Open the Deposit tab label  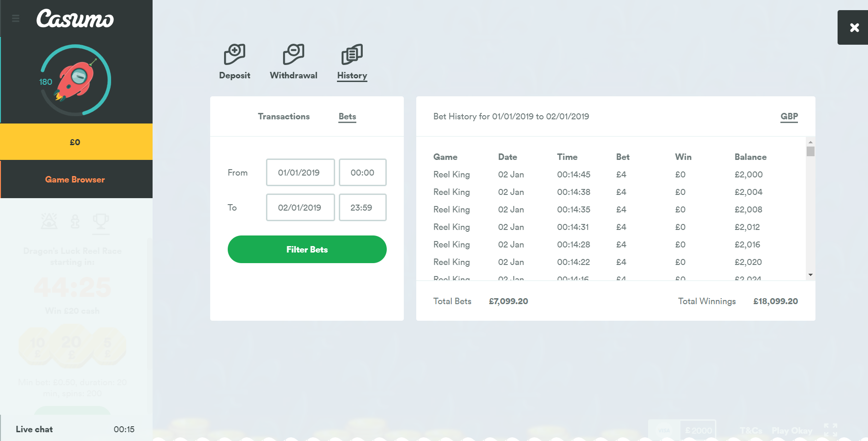tap(235, 75)
